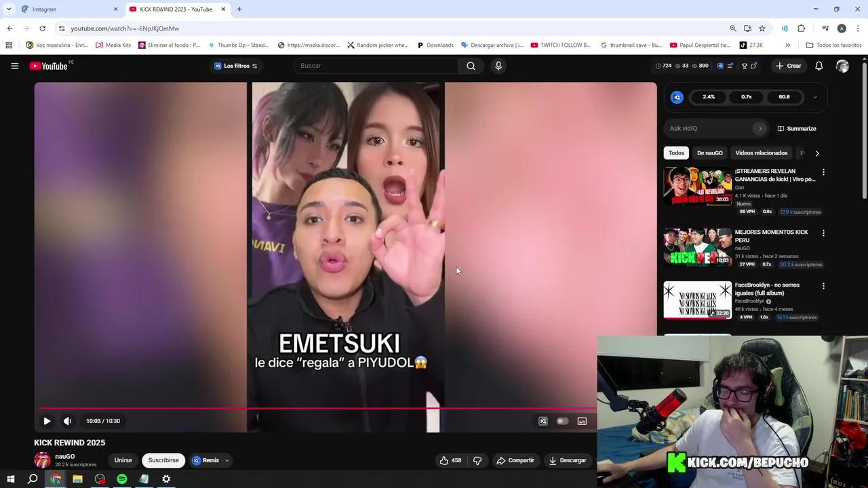Toggle subtitles in the player

click(x=582, y=421)
